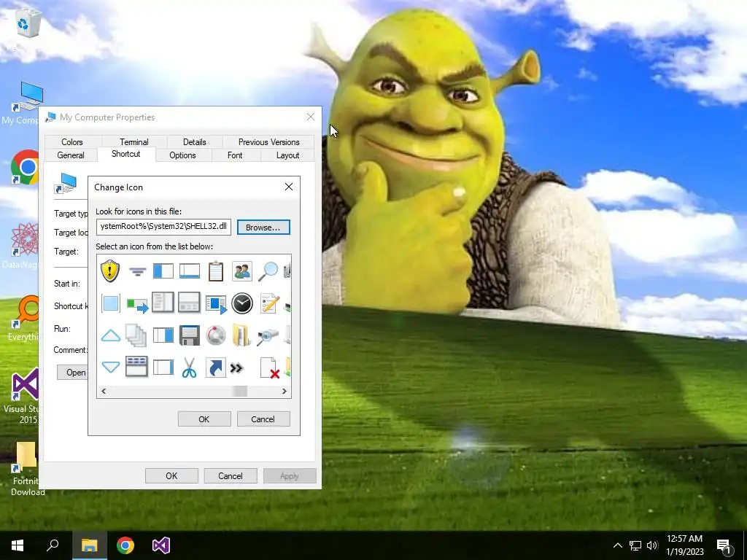Viewport: 747px width, 560px height.
Task: Pick the pane icon with blue right half
Action: coord(163,335)
